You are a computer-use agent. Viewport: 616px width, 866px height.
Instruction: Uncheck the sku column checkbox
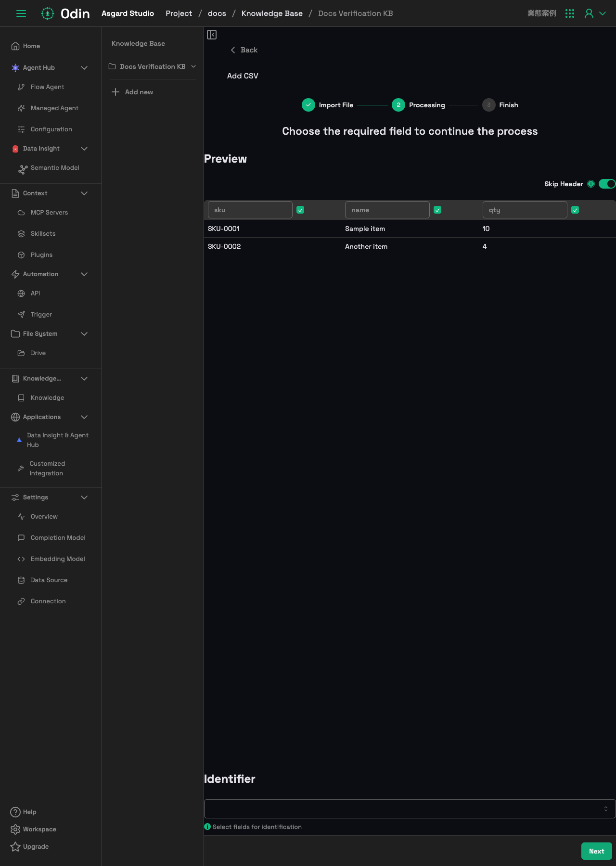tap(300, 210)
